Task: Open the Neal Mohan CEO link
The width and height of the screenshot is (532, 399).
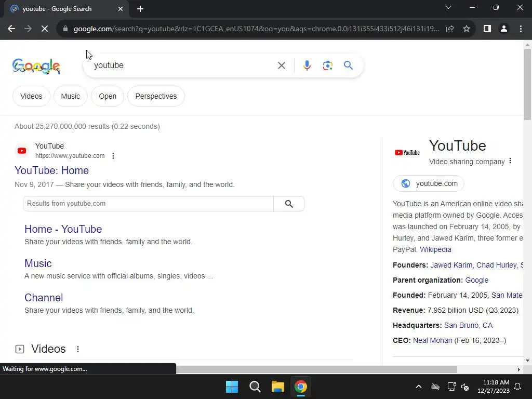Action: [432, 340]
